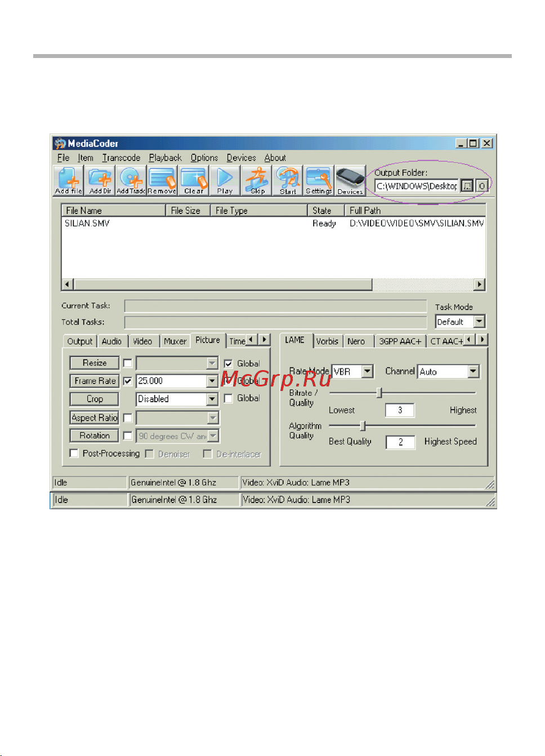This screenshot has width=545, height=756.
Task: Click the Output Folder path field
Action: [x=417, y=186]
